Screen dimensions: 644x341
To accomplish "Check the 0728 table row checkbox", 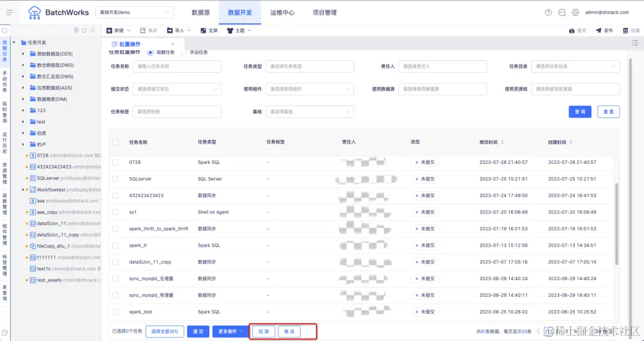I will [116, 162].
